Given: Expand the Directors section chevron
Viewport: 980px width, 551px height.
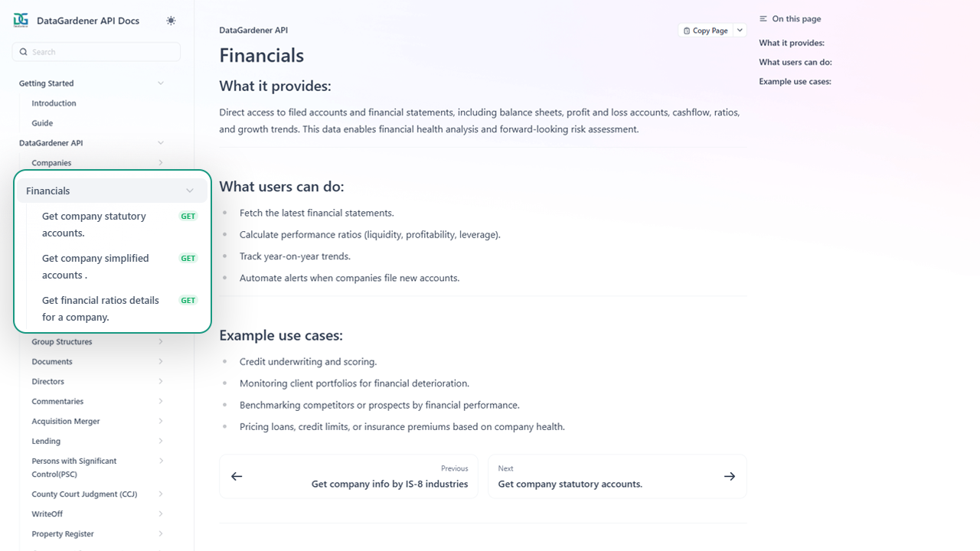Looking at the screenshot, I should click(x=161, y=382).
